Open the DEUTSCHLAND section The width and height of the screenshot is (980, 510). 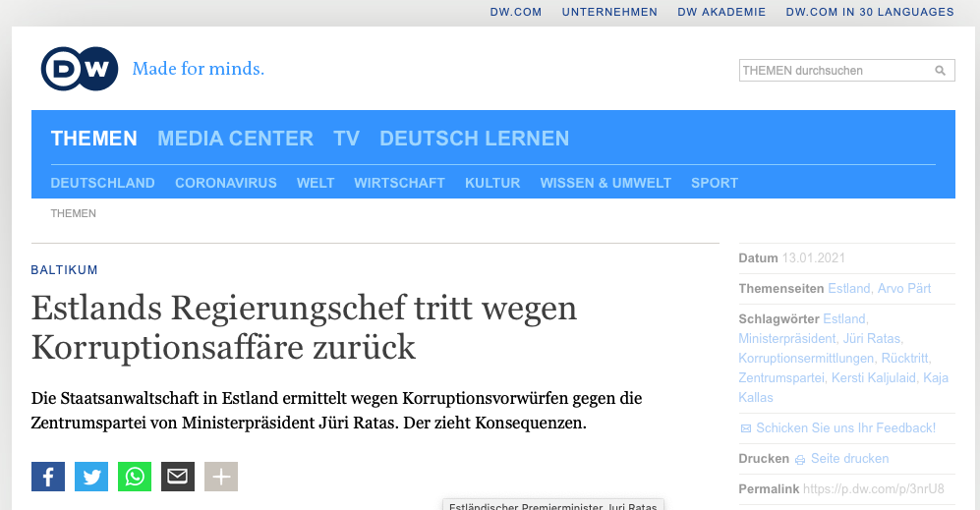coord(102,183)
